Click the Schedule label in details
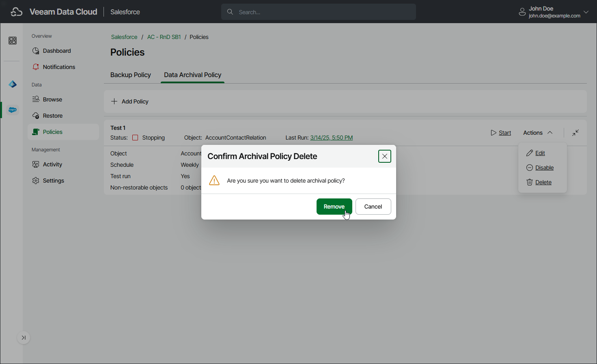This screenshot has height=364, width=597. (122, 165)
